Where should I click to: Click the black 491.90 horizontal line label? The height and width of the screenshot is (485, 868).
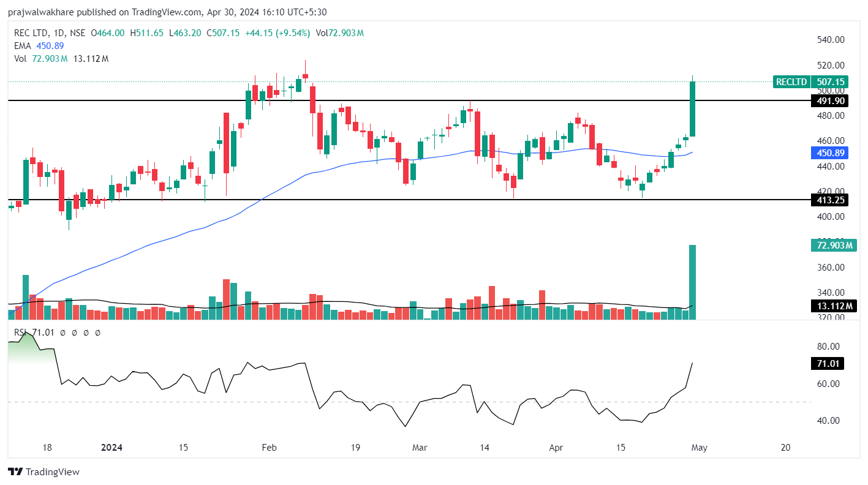tap(829, 100)
